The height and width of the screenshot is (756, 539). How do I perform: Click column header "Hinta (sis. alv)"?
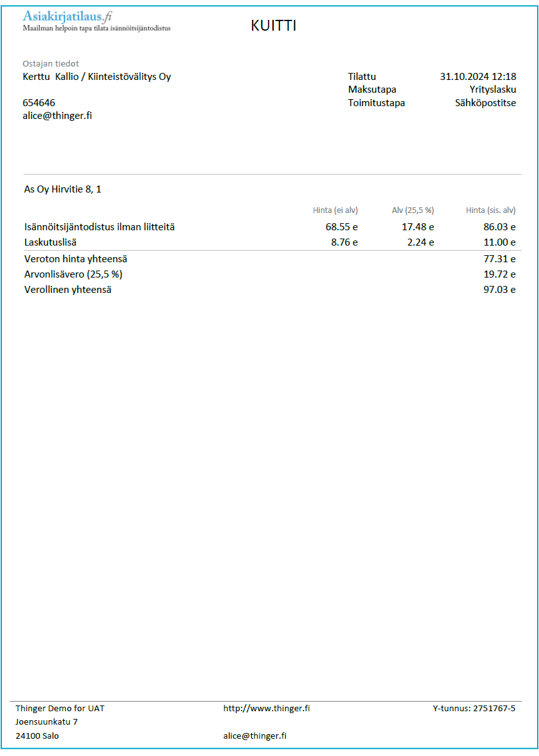click(491, 210)
